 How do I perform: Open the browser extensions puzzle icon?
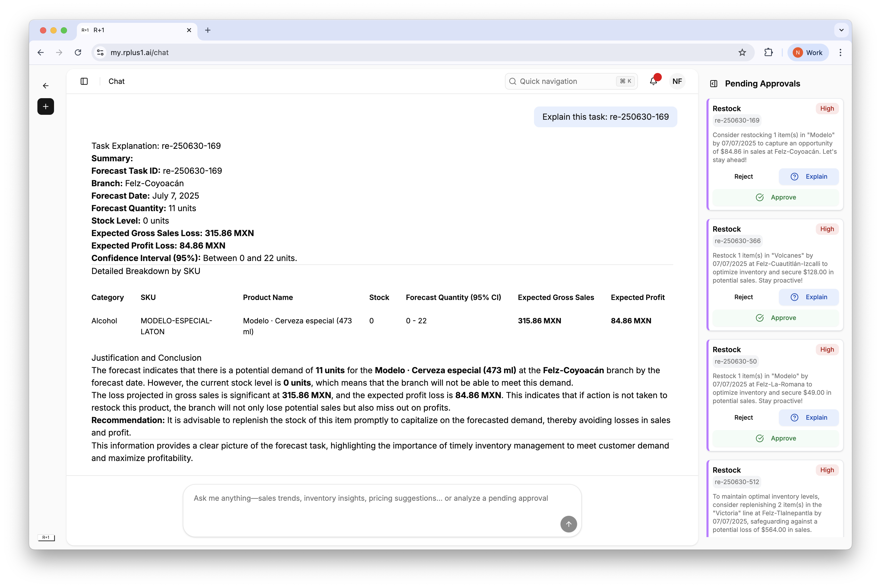click(769, 52)
